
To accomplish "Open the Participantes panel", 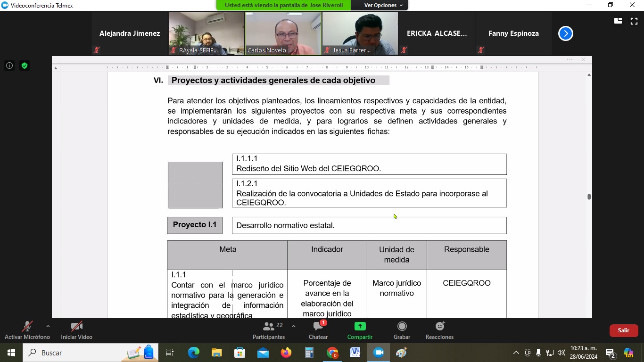I will click(269, 330).
